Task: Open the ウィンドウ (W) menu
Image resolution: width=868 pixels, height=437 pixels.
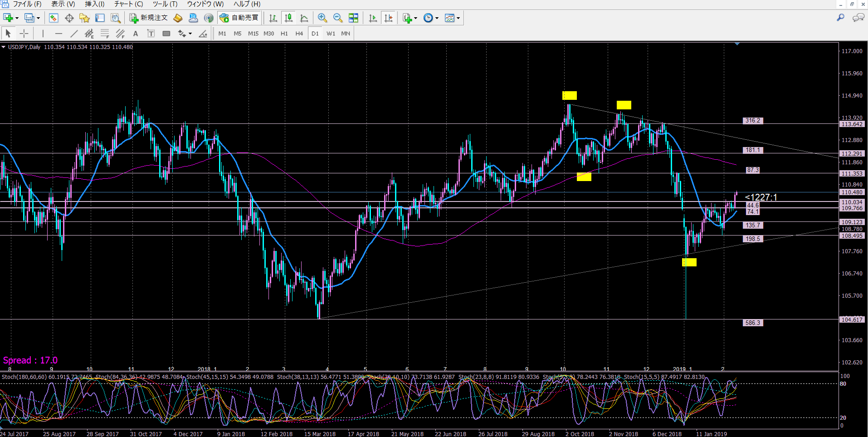Action: coord(205,4)
